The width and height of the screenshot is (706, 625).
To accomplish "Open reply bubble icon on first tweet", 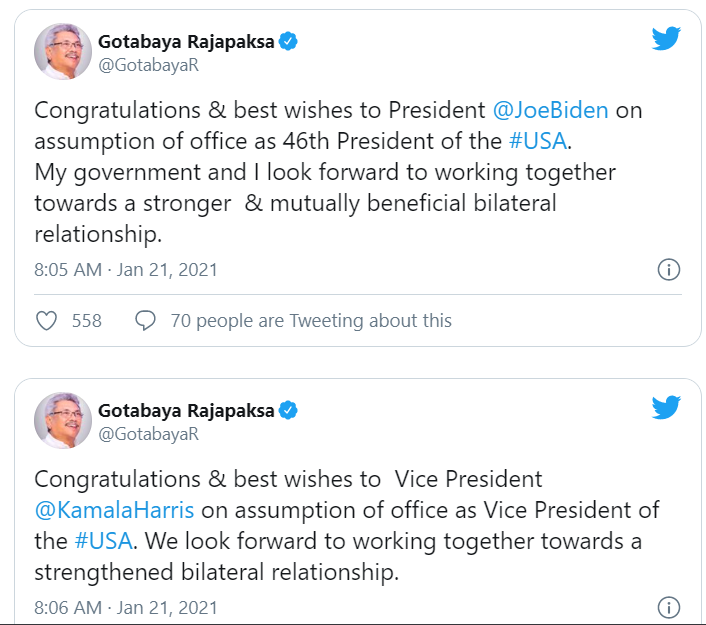I will [145, 321].
